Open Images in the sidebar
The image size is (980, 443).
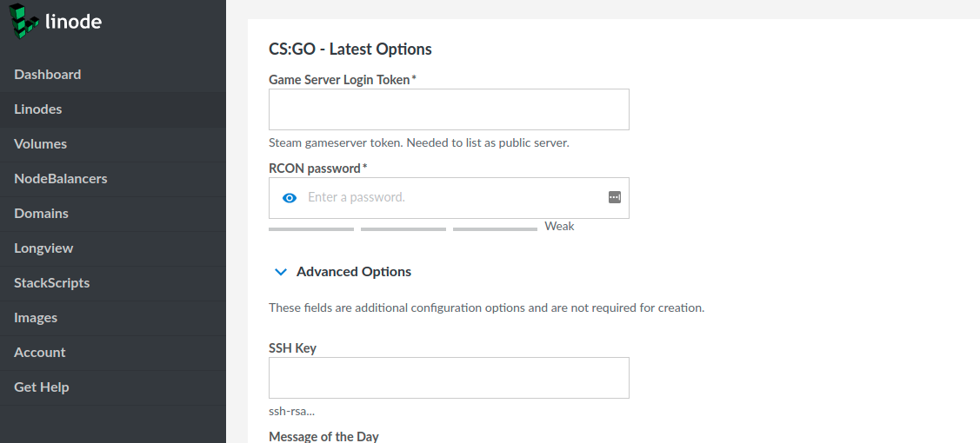pos(112,318)
